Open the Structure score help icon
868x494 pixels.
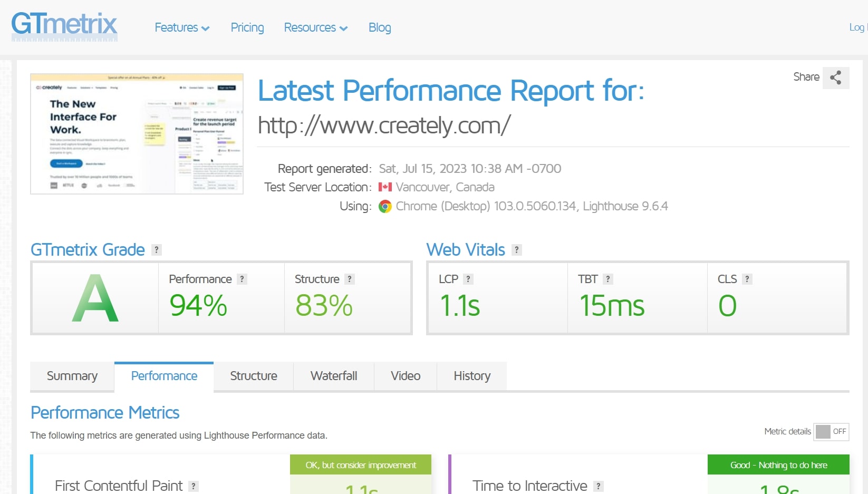pyautogui.click(x=349, y=279)
